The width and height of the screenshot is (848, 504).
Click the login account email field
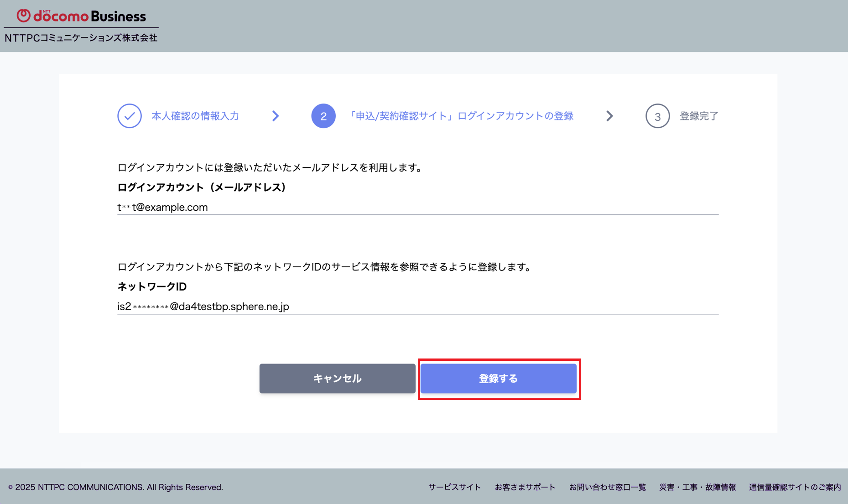(418, 207)
